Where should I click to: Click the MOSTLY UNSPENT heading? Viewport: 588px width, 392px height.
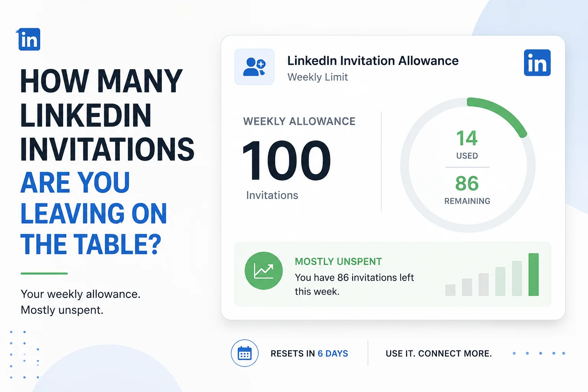(x=338, y=261)
